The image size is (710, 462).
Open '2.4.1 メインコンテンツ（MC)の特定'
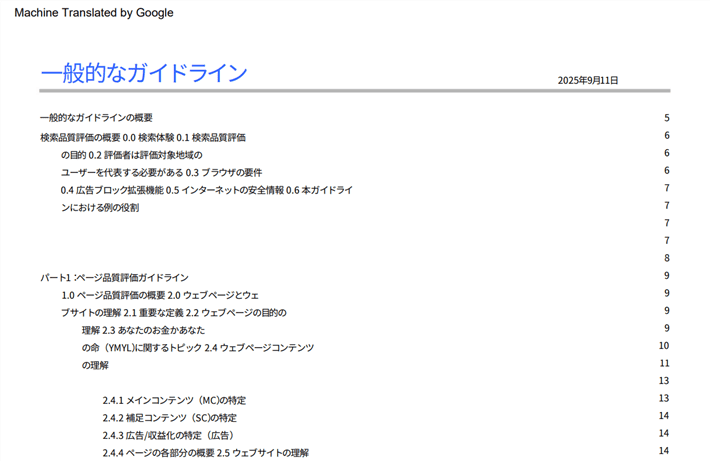[x=174, y=400]
